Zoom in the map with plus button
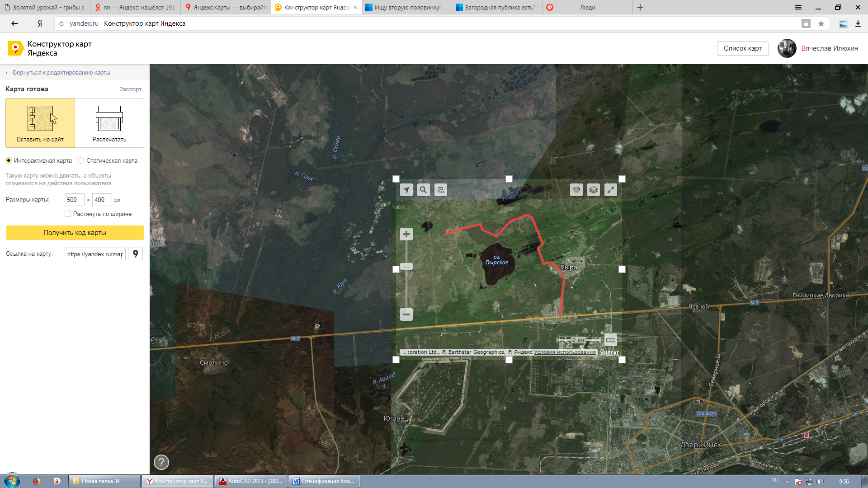Viewport: 868px width, 488px height. pyautogui.click(x=406, y=234)
